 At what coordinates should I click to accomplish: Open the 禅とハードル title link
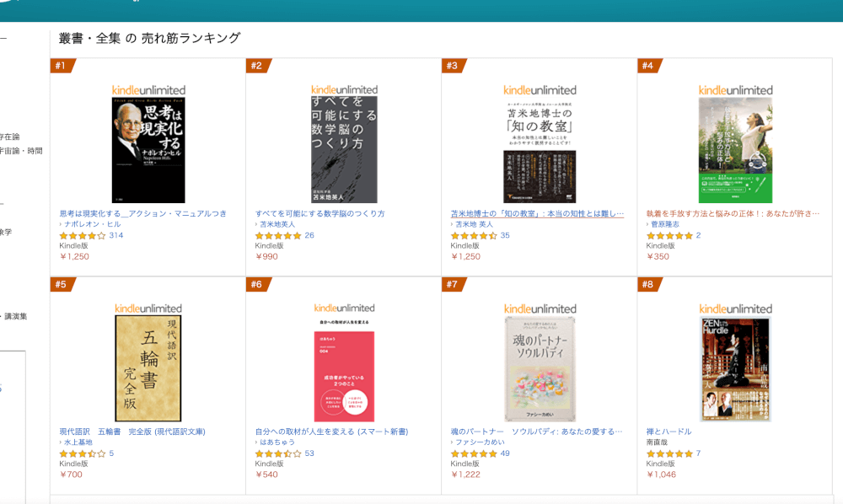(668, 432)
